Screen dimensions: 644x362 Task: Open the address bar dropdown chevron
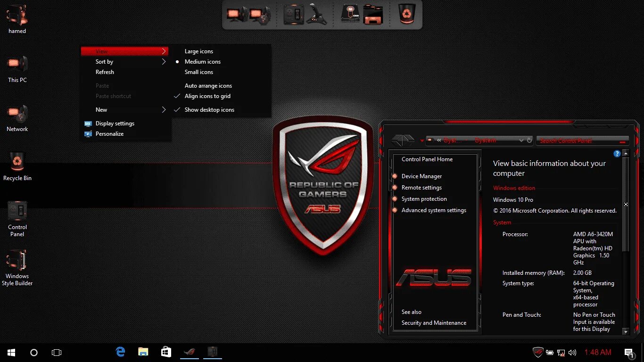(x=522, y=140)
